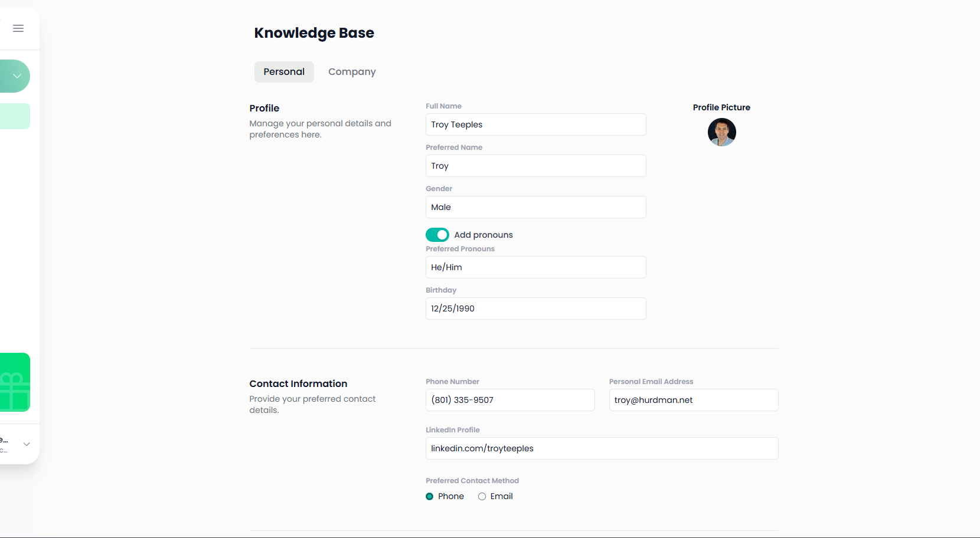Switch to the Personal tab
980x538 pixels.
[x=284, y=72]
